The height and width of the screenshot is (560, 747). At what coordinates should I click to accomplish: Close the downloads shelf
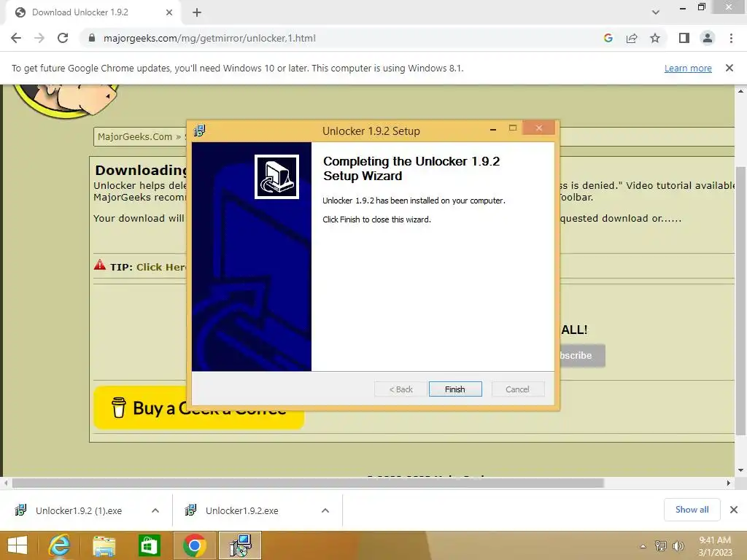tap(734, 510)
